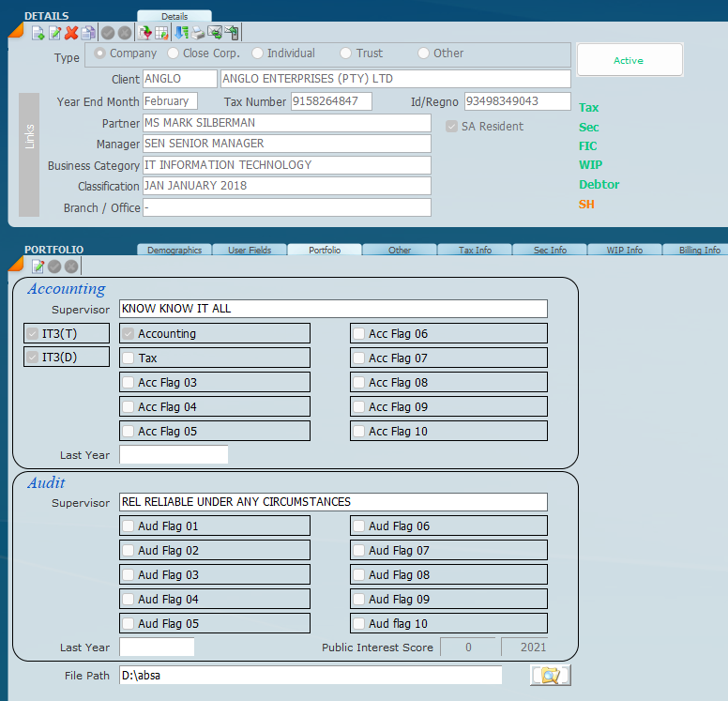Click the printer icon in Details toolbar

pyautogui.click(x=198, y=33)
